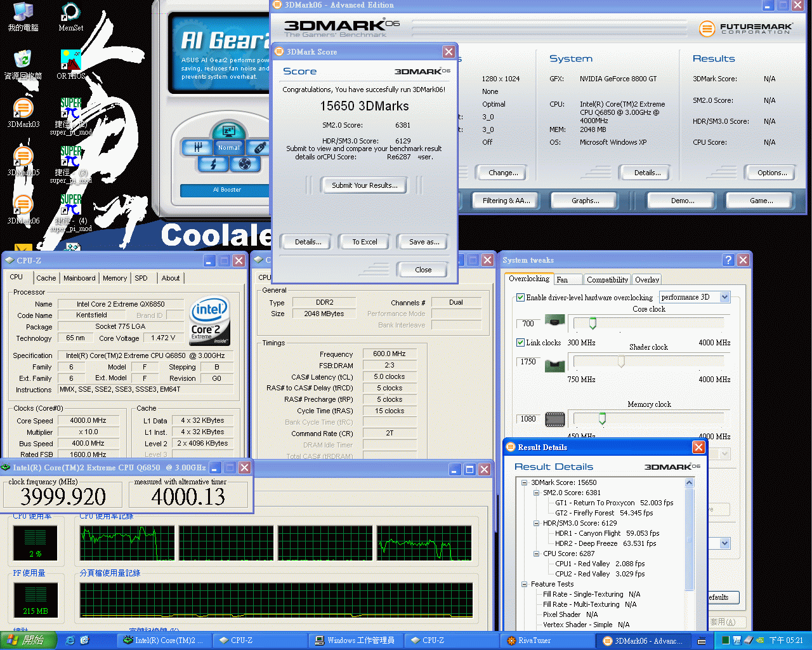The width and height of the screenshot is (812, 650).
Task: Click the Futuremark logo in 3DMark06
Action: pos(746,29)
